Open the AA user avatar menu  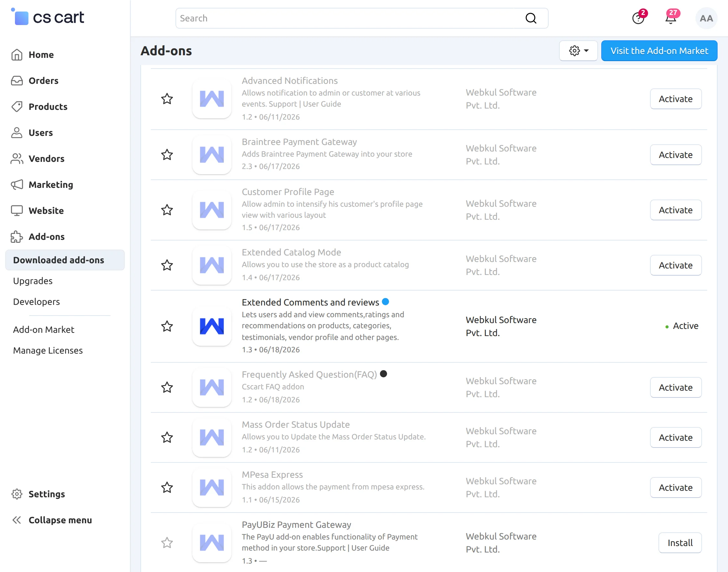point(706,19)
